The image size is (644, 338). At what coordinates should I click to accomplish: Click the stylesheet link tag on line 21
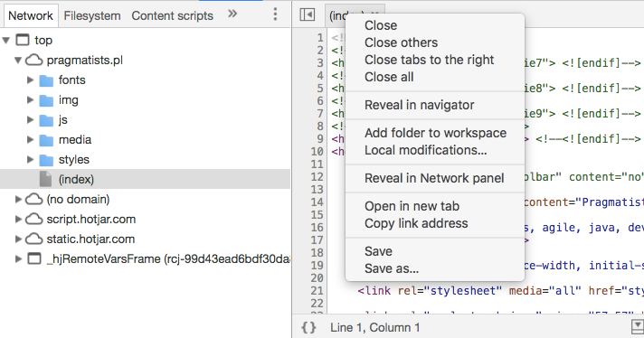[500, 291]
